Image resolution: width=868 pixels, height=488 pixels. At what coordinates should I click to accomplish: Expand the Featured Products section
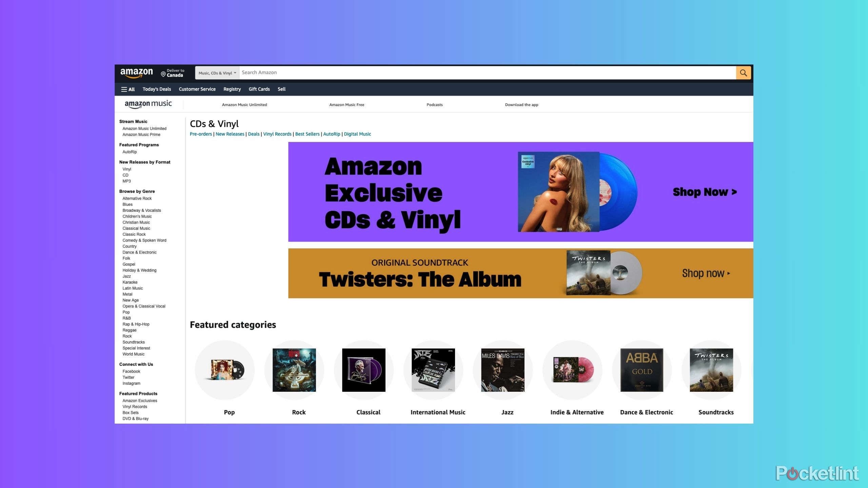pyautogui.click(x=138, y=393)
